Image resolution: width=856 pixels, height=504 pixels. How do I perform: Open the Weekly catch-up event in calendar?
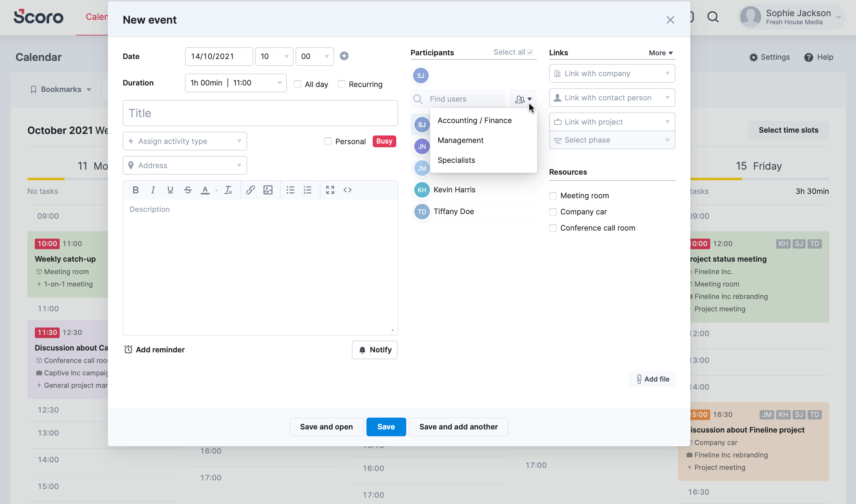coord(68,264)
